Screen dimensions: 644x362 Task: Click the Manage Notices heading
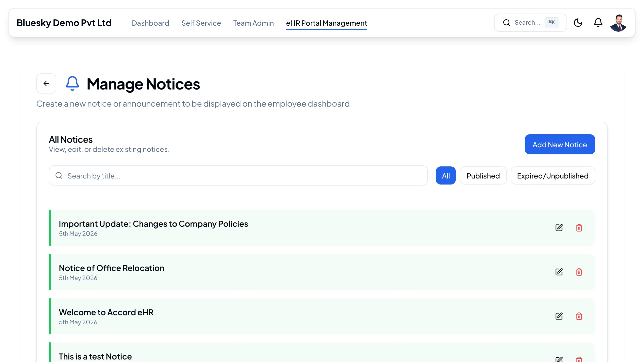[x=143, y=84]
